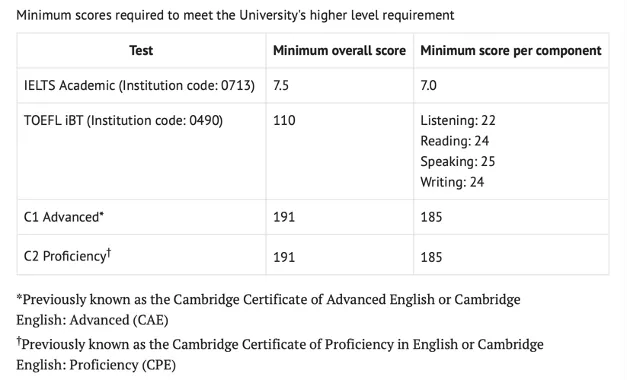Click the Speaking: 25 requirement
The width and height of the screenshot is (628, 380).
pyautogui.click(x=458, y=161)
